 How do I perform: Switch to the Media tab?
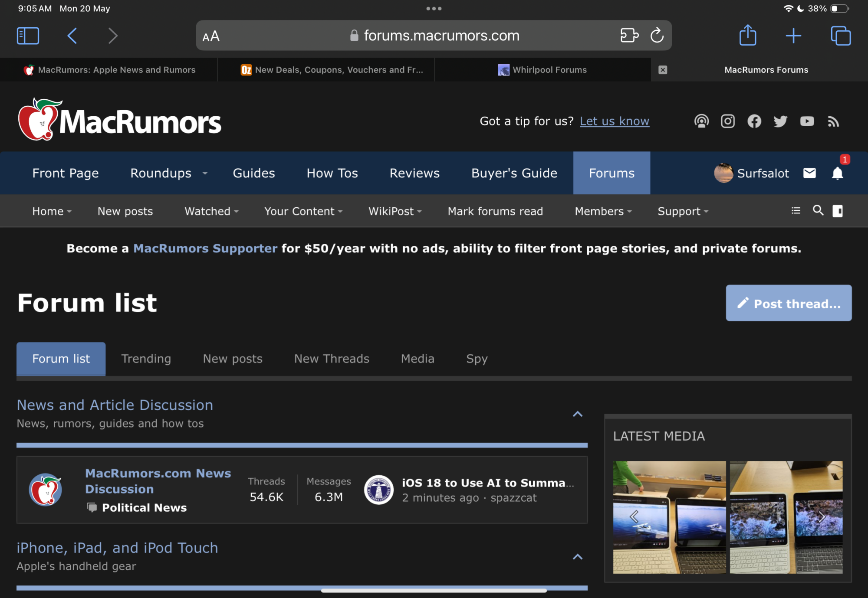tap(418, 359)
